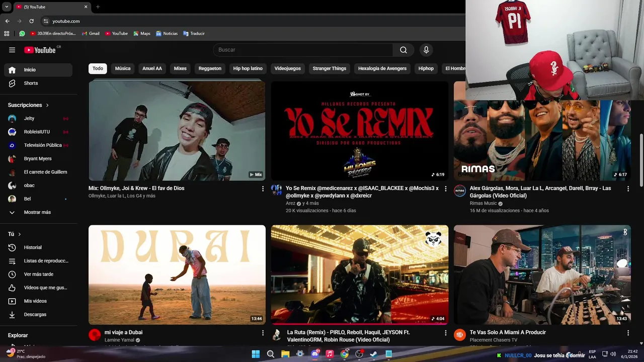Open video title Te Vas Solo A Miami
The width and height of the screenshot is (644, 362).
tap(508, 332)
